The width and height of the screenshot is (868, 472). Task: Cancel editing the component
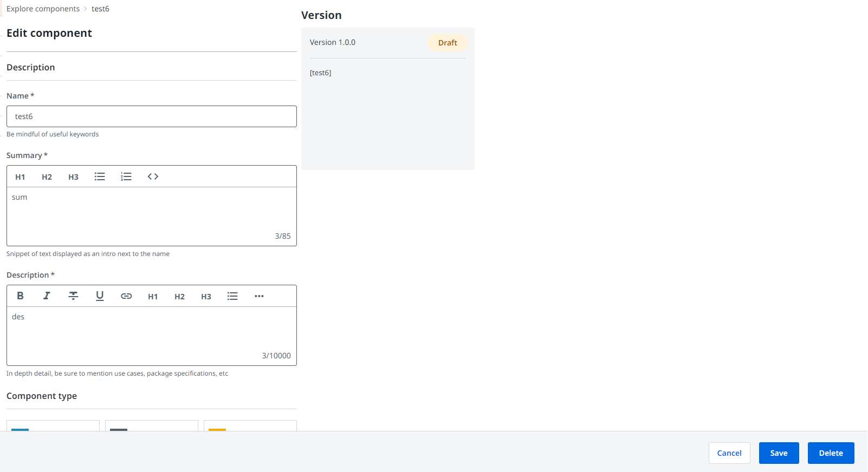pyautogui.click(x=729, y=453)
